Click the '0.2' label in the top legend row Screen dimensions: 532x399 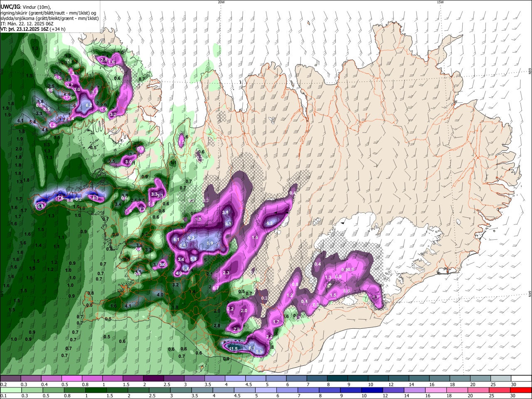[3, 384]
